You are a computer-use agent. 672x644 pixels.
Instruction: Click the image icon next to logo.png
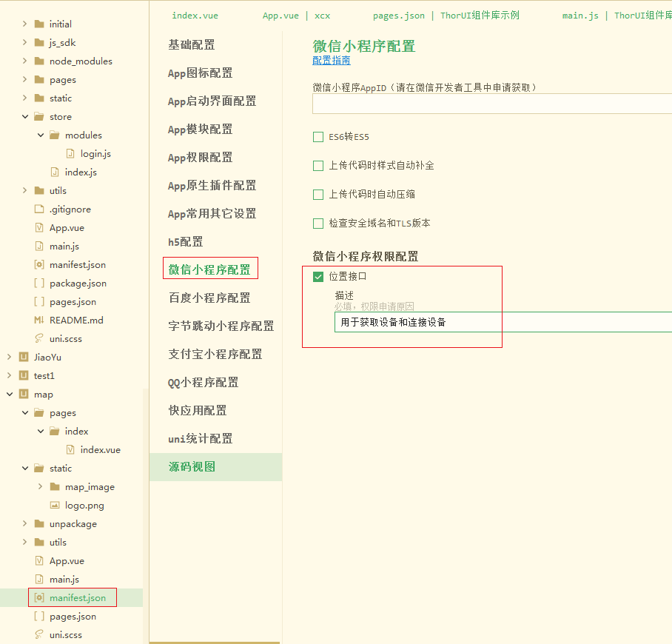(x=55, y=505)
